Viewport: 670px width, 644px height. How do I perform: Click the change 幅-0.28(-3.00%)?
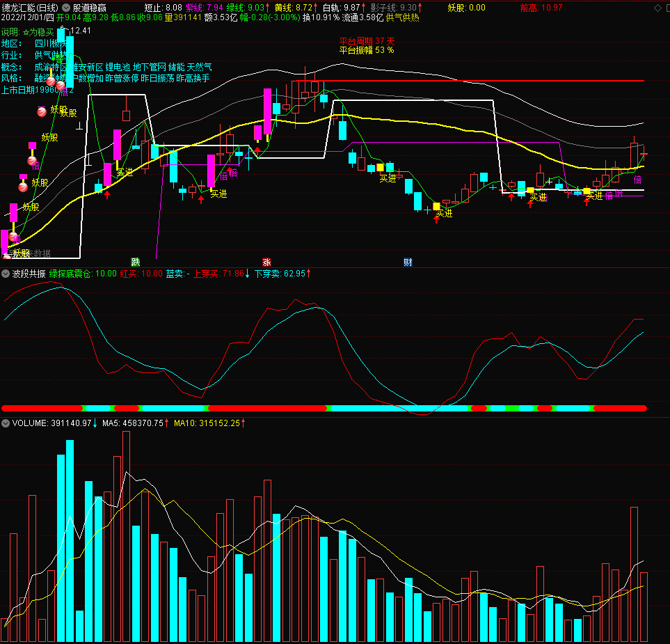click(270, 17)
